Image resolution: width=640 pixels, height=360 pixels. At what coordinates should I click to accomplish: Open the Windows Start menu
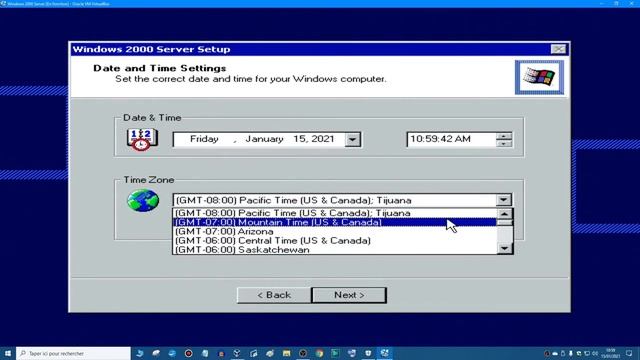point(8,353)
